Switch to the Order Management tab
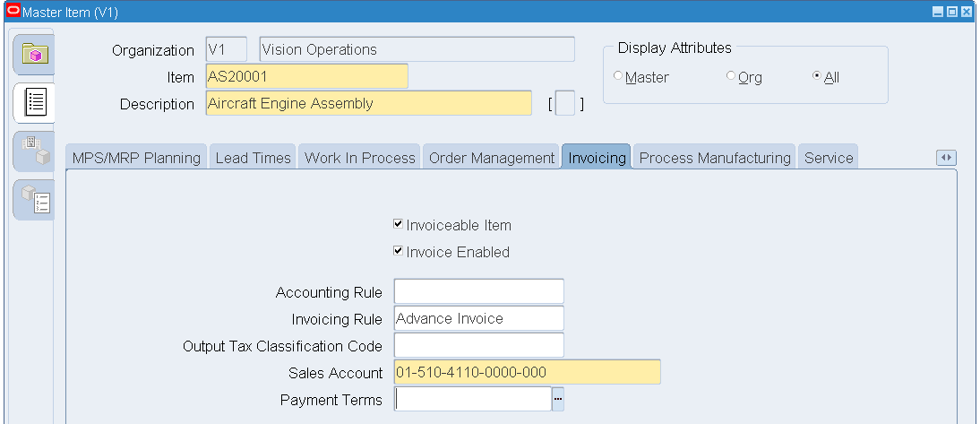 492,158
